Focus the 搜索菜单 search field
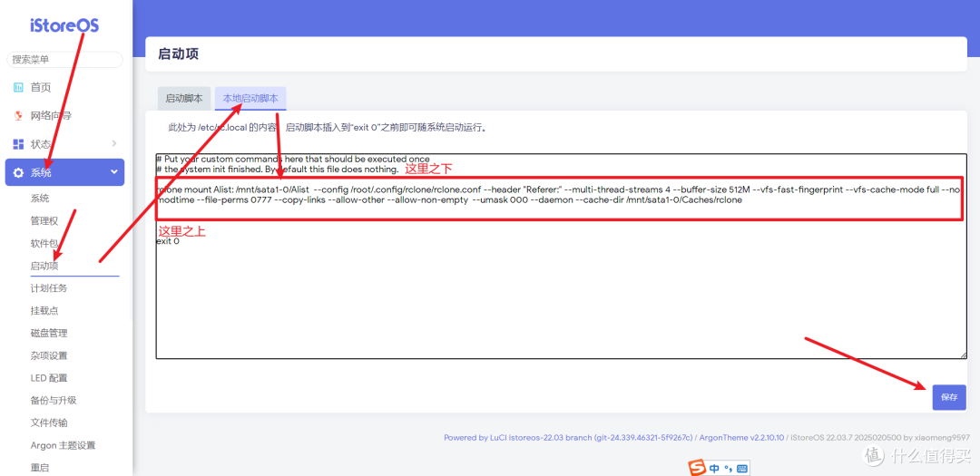Image resolution: width=980 pixels, height=476 pixels. [64, 59]
